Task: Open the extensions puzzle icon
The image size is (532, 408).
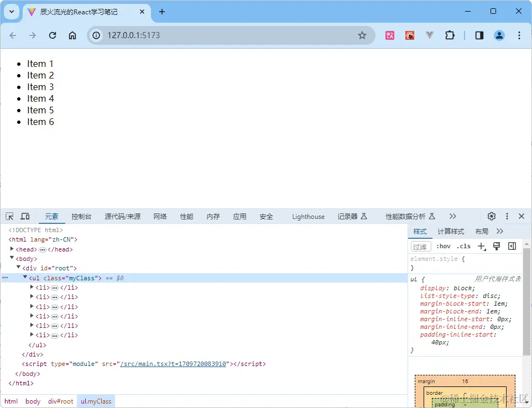Action: coord(450,35)
